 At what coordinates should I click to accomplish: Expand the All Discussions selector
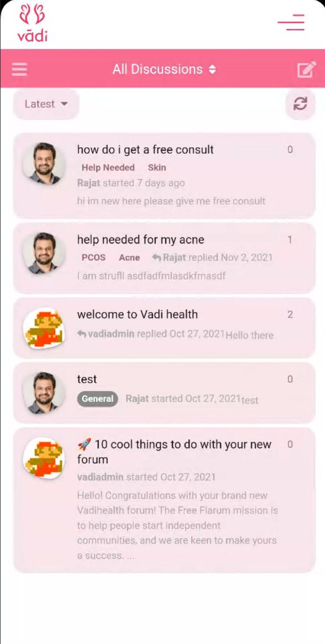(x=164, y=69)
